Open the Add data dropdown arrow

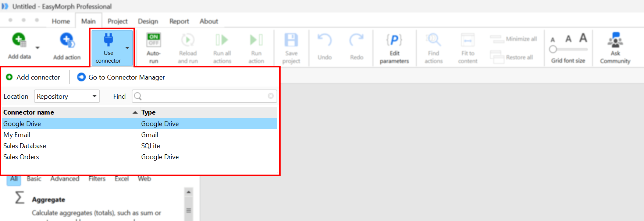pos(37,48)
